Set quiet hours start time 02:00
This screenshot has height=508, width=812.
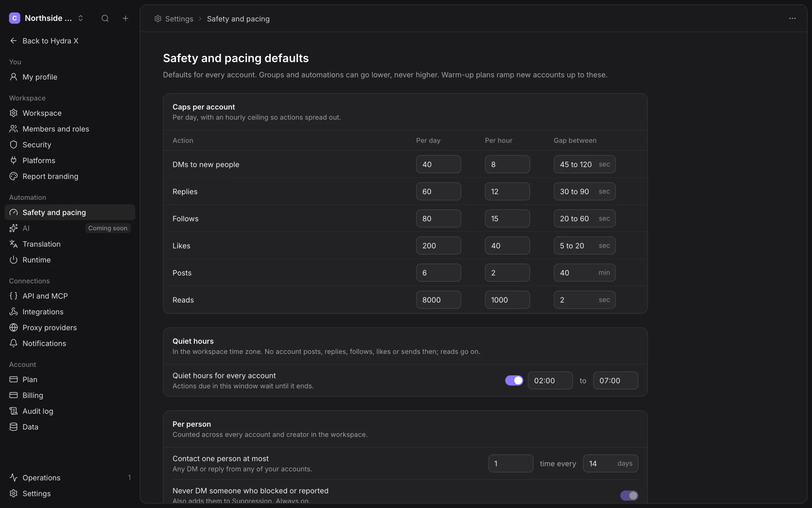point(550,380)
